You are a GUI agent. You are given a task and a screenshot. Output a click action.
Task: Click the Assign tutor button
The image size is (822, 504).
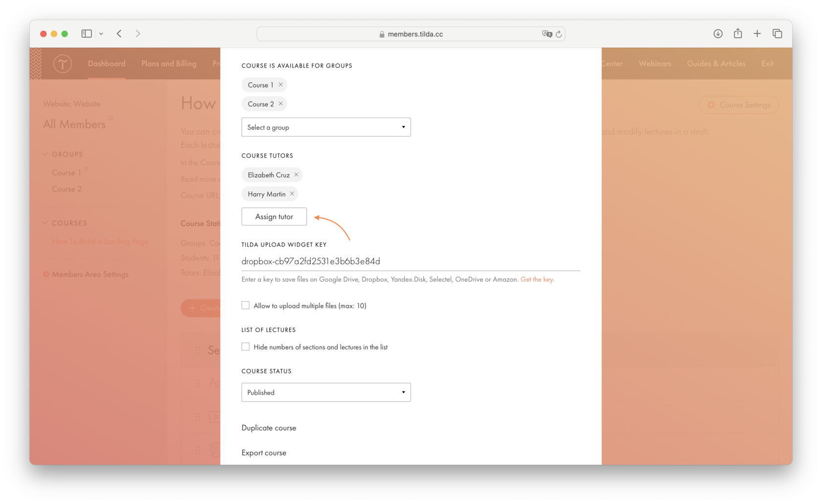[x=274, y=216]
